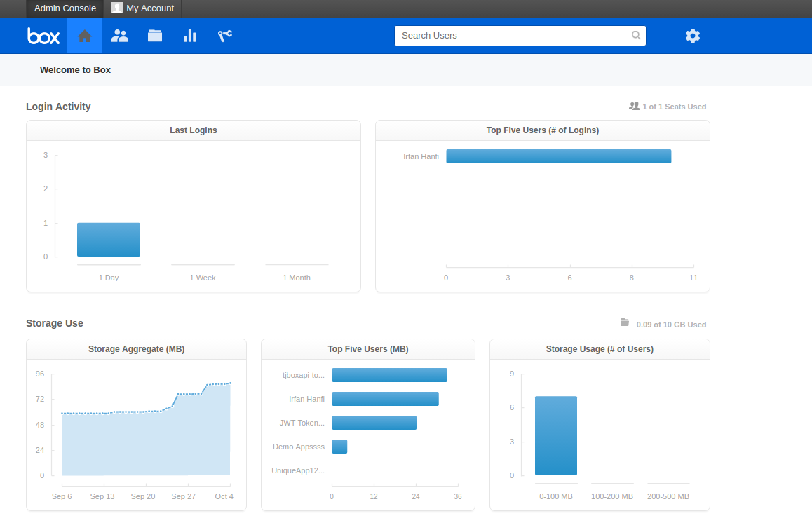Open the Home dashboard icon
Screen dimensions: 812x530
[x=85, y=36]
